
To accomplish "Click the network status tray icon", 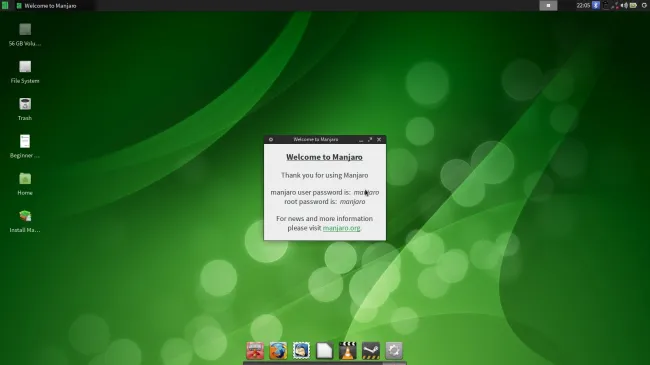I will click(x=615, y=5).
